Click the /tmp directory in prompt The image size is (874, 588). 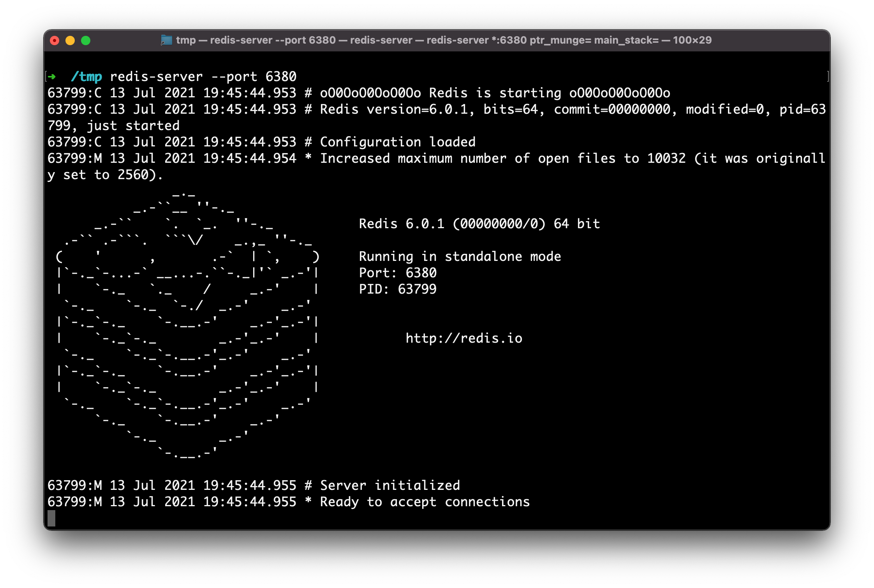(86, 77)
